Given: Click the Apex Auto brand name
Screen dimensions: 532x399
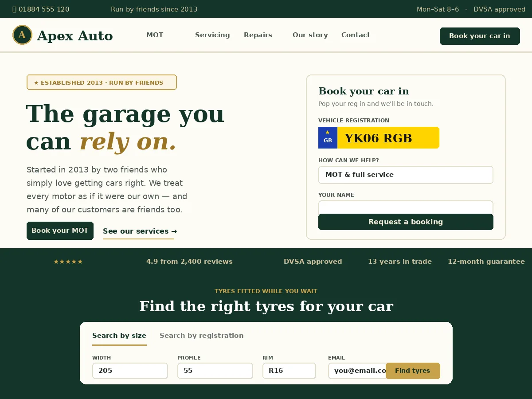Looking at the screenshot, I should pos(75,35).
